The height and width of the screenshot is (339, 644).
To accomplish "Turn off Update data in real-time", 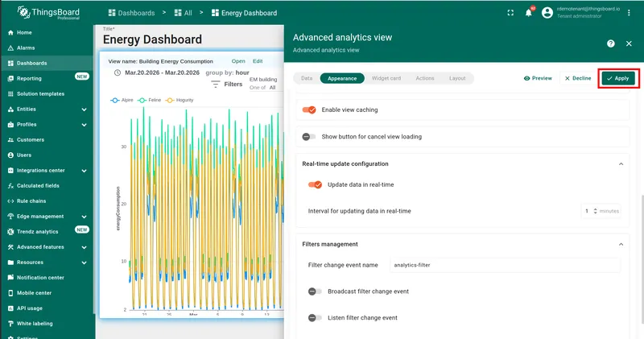I will (315, 185).
